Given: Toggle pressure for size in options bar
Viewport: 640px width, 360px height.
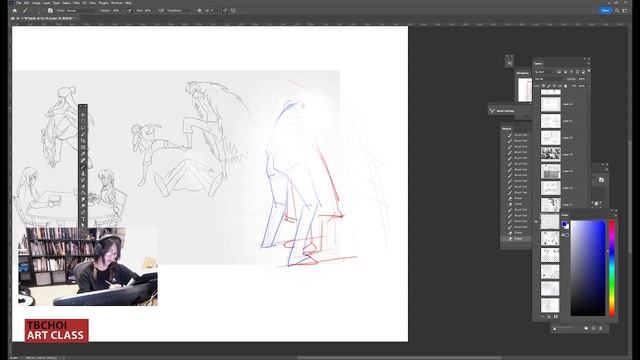Looking at the screenshot, I should (225, 11).
